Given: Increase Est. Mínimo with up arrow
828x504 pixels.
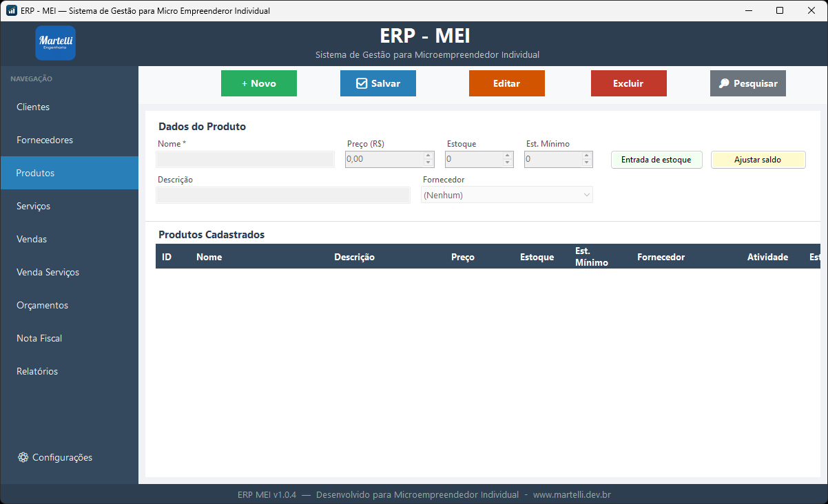Looking at the screenshot, I should click(587, 156).
